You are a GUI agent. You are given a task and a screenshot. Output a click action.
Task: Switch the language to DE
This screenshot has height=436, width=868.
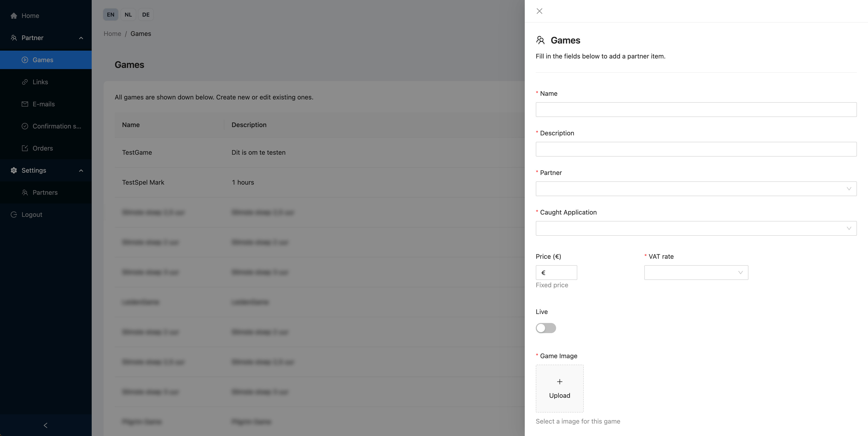pyautogui.click(x=146, y=15)
